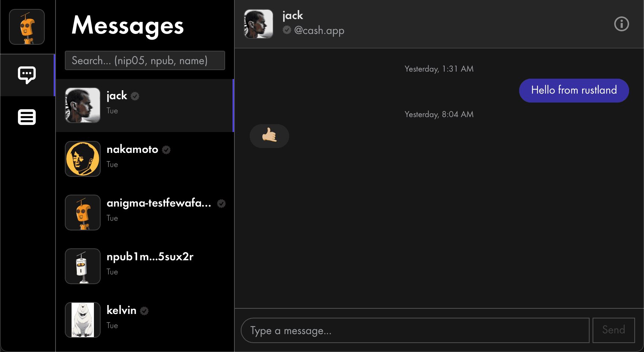Focus the Type a message field

(415, 330)
